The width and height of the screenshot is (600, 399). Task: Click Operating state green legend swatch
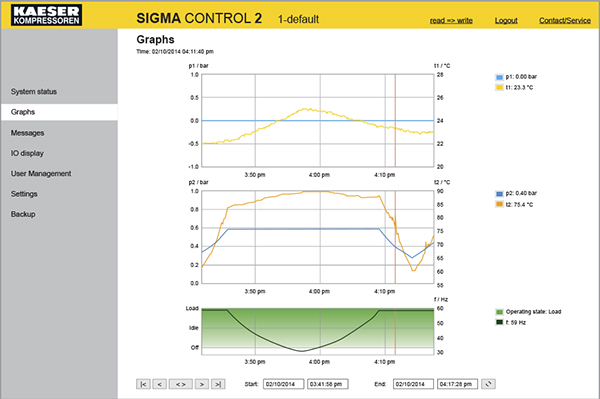(x=499, y=312)
